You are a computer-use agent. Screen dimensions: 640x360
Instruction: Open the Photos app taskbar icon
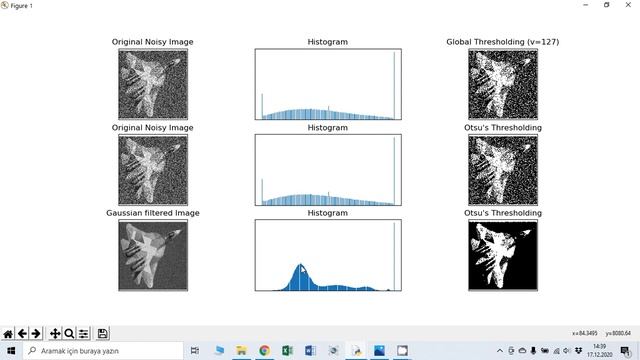[379, 351]
